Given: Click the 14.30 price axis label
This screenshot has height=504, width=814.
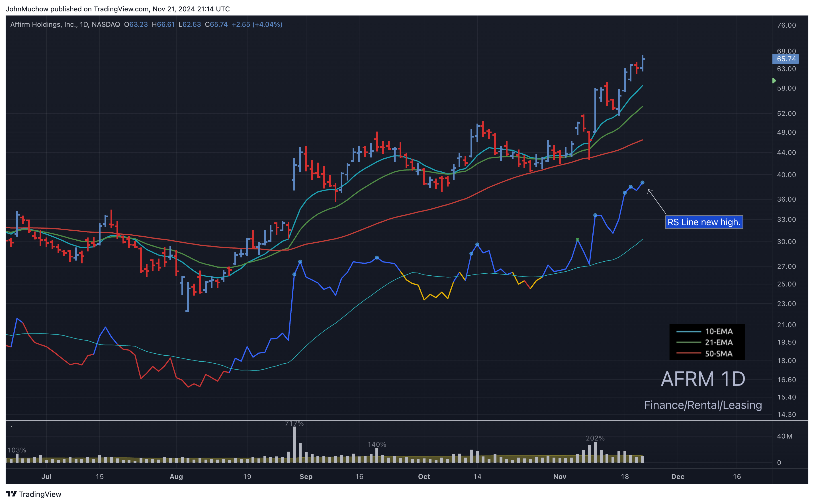Looking at the screenshot, I should 786,414.
